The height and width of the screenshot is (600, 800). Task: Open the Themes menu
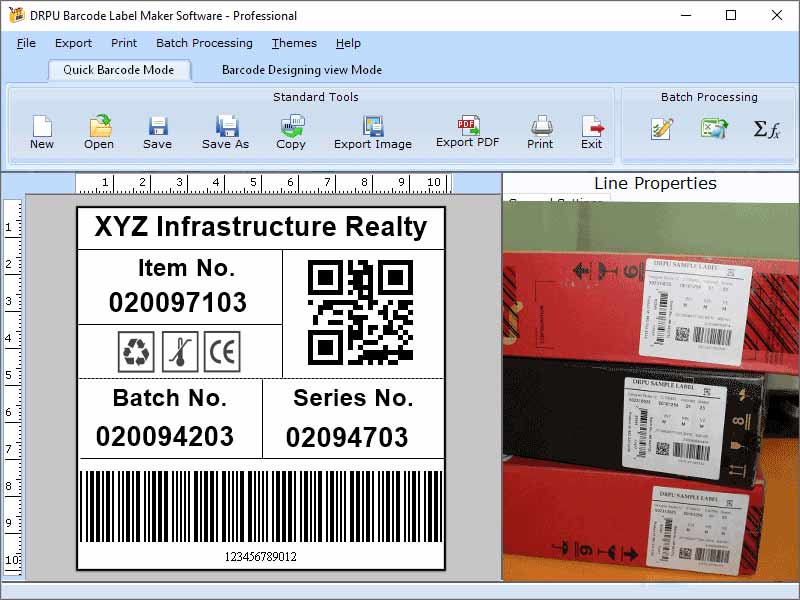(x=293, y=43)
